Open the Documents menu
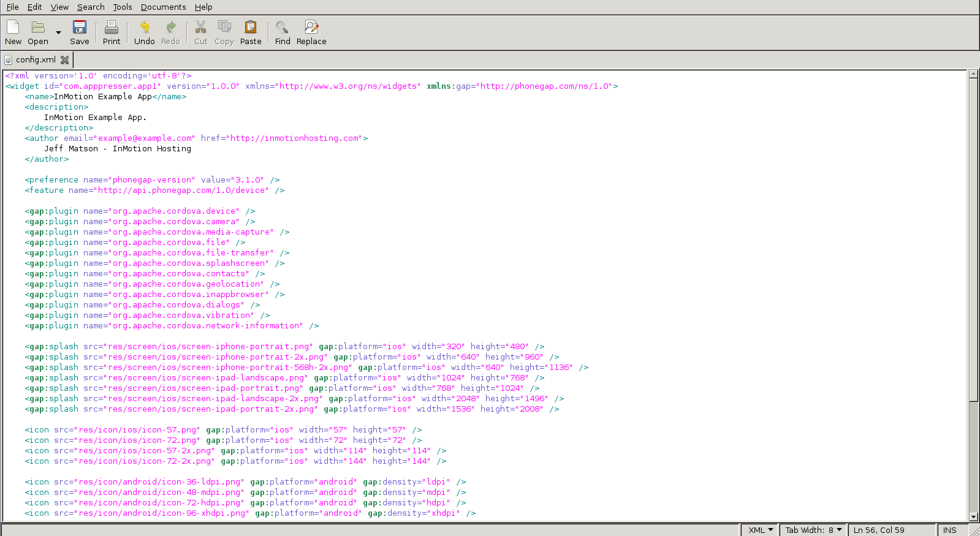The image size is (980, 536). pos(163,7)
